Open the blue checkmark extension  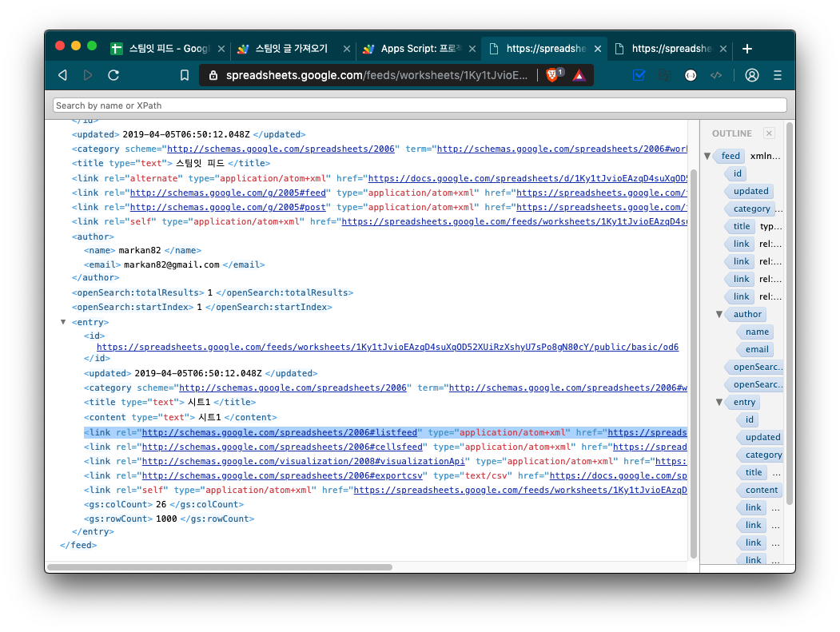point(639,75)
